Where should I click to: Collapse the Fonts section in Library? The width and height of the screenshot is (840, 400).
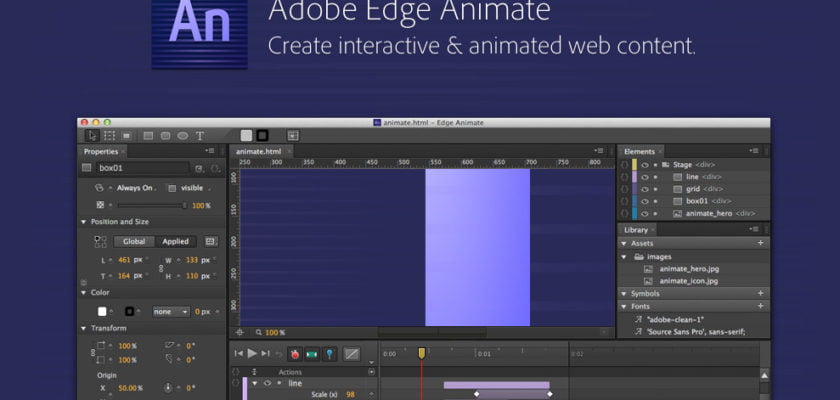(624, 306)
